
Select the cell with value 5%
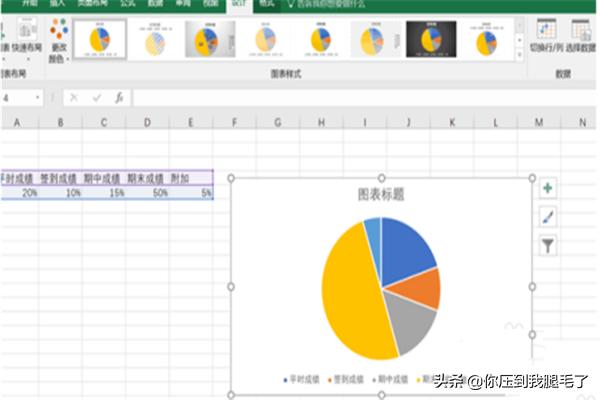point(191,193)
